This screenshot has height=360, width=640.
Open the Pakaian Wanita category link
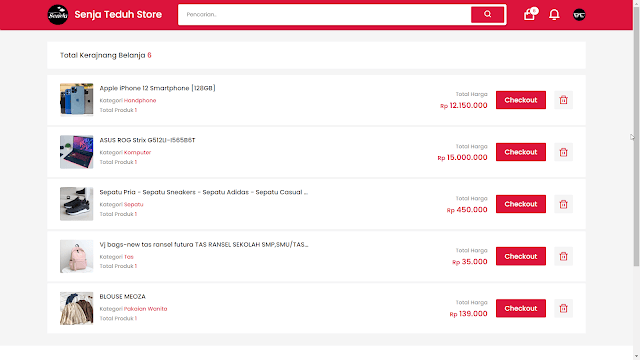[145, 309]
